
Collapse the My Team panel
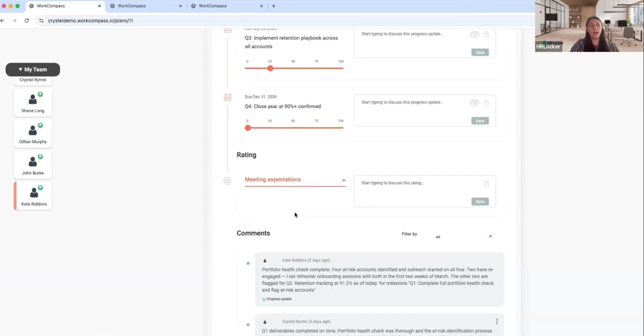pos(33,70)
